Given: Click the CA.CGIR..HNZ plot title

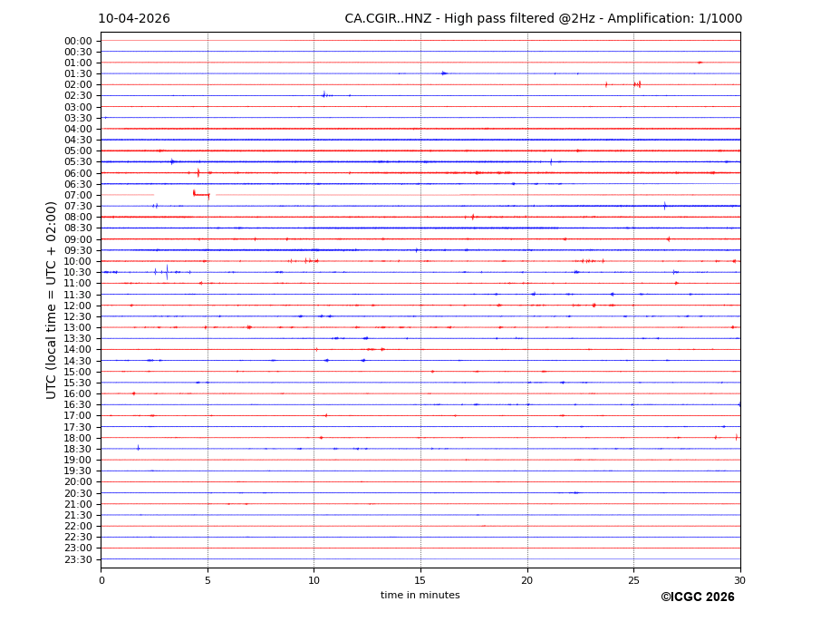Looking at the screenshot, I should click(x=543, y=19).
